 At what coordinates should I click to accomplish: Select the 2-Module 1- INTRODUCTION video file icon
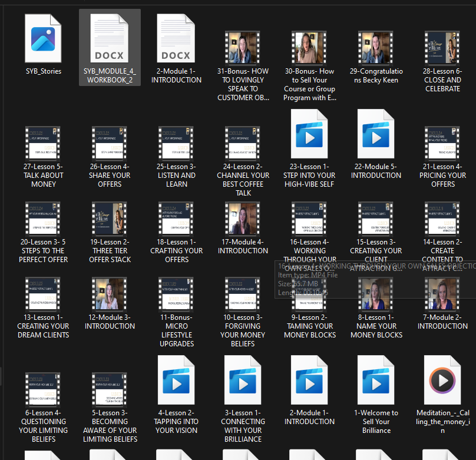309,380
